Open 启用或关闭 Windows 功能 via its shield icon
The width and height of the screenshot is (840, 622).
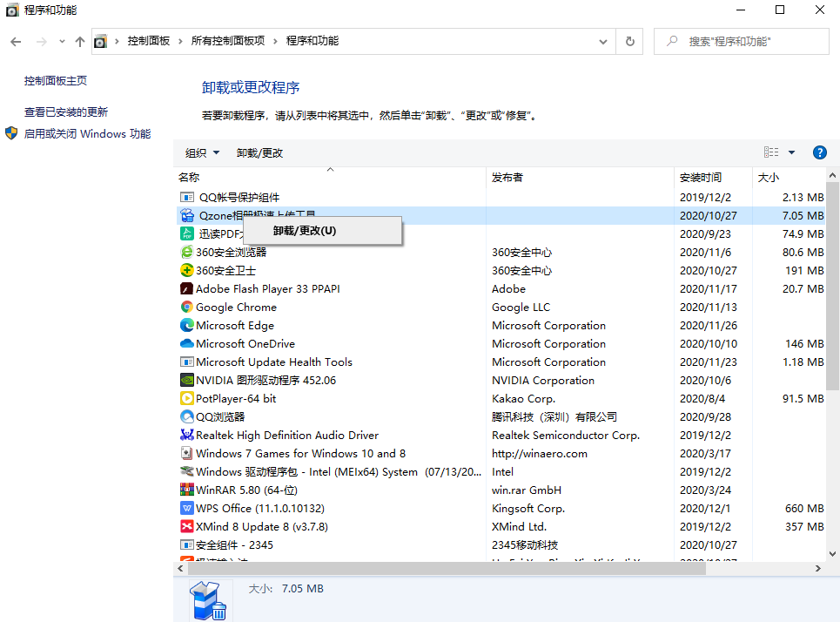12,133
